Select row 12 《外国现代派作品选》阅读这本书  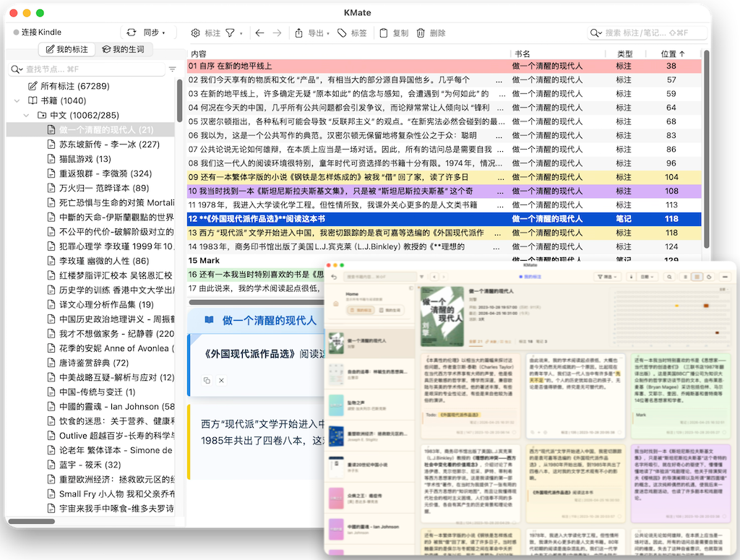click(444, 219)
